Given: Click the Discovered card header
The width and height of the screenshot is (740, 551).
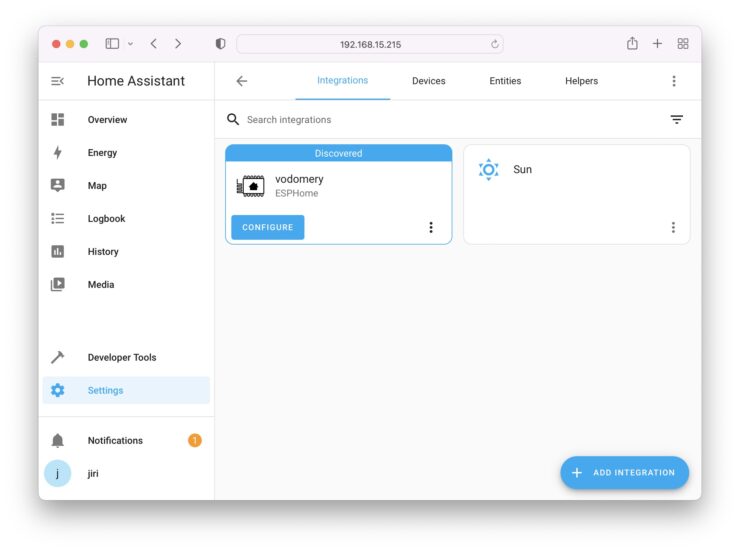Looking at the screenshot, I should [x=338, y=153].
